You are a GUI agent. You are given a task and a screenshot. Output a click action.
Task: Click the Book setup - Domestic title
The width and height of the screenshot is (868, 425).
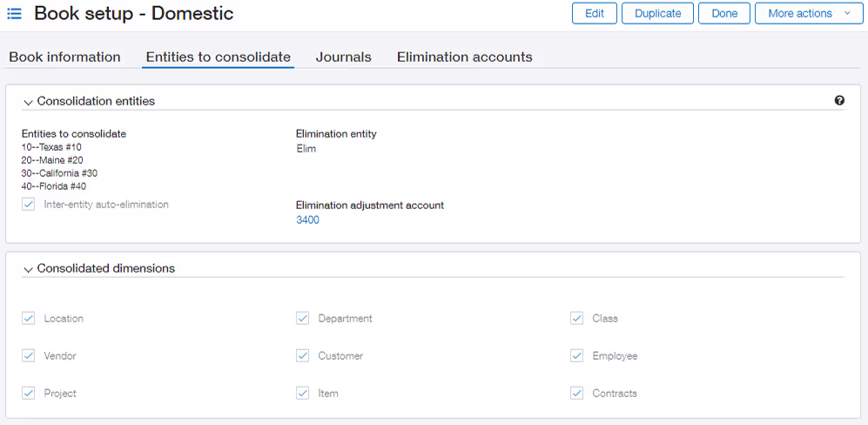point(134,13)
